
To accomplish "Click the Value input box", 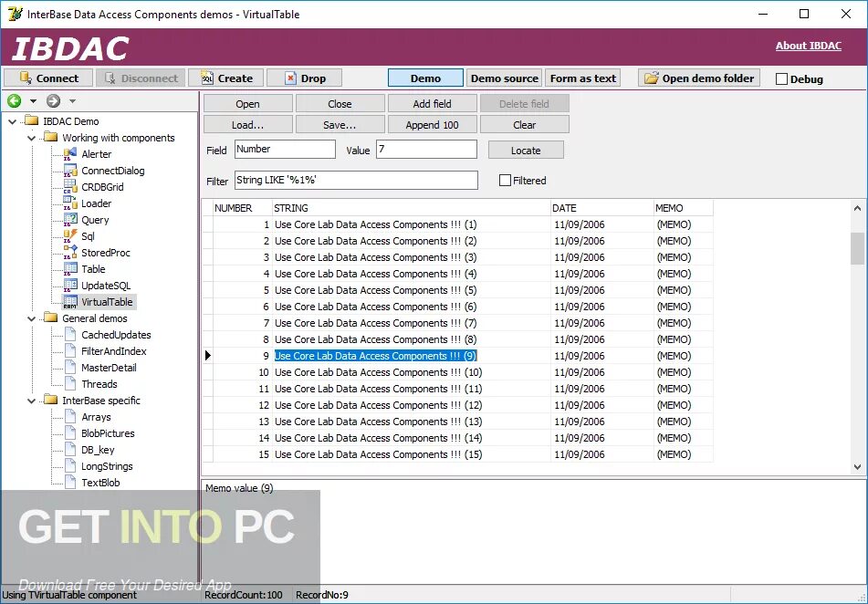I will click(x=426, y=150).
